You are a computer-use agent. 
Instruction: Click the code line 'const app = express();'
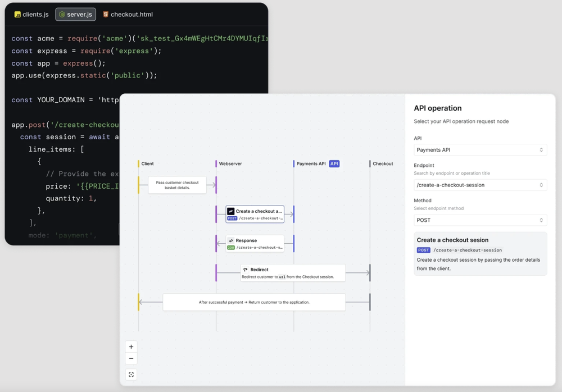(58, 63)
